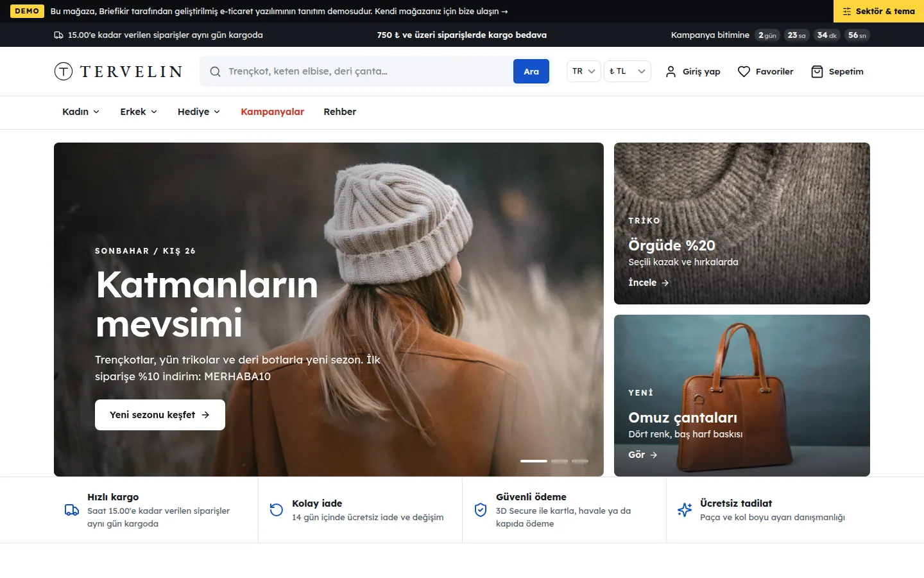Click the "Kolay iade" feature title
924x578 pixels.
pos(317,504)
